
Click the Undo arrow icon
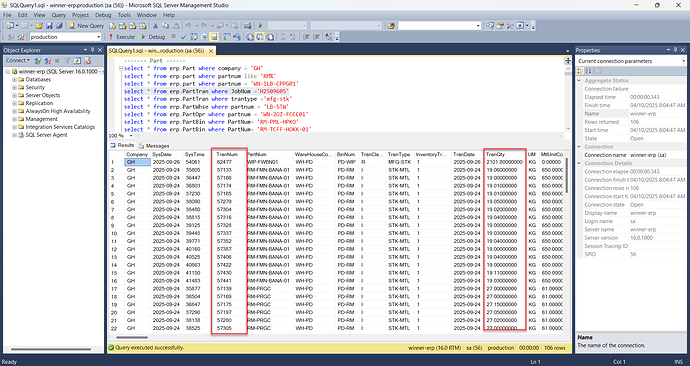tap(188, 26)
